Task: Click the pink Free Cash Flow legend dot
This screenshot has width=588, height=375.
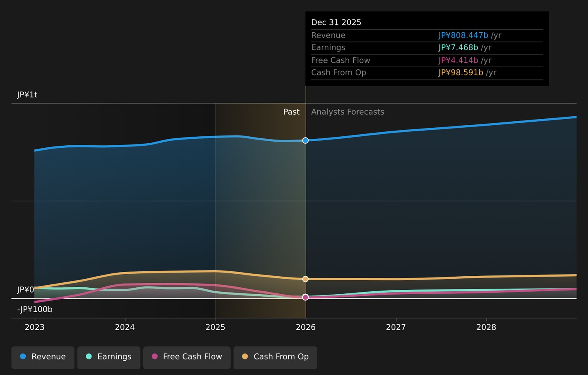Action: click(x=154, y=357)
